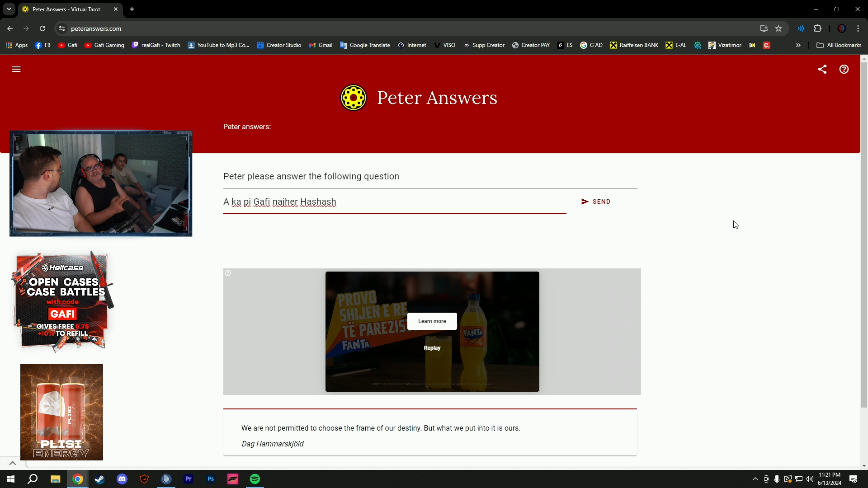The width and height of the screenshot is (868, 488).
Task: Open Spotify from the taskbar
Action: click(x=255, y=479)
